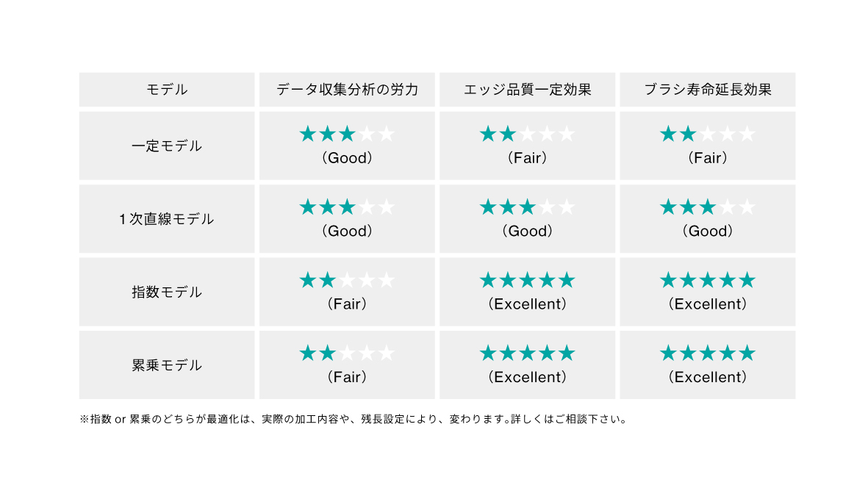Click the footnote about 指数 or 累乗

[354, 420]
